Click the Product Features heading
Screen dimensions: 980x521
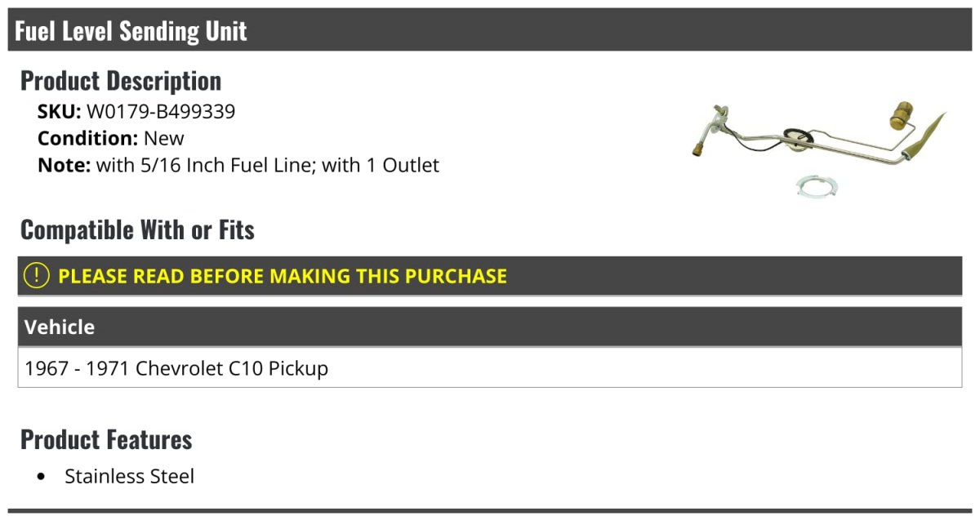(x=106, y=439)
